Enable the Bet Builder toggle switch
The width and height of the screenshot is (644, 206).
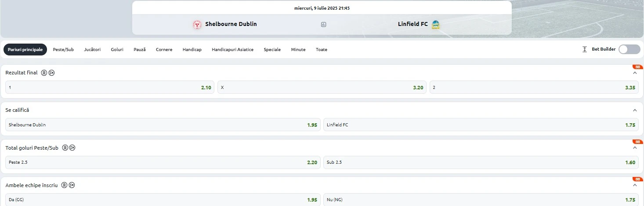[x=629, y=49]
